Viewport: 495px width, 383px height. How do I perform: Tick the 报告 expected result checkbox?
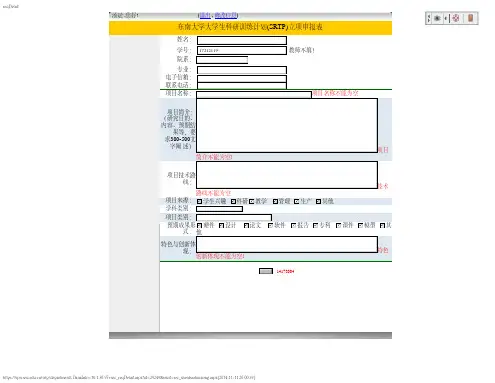point(293,226)
